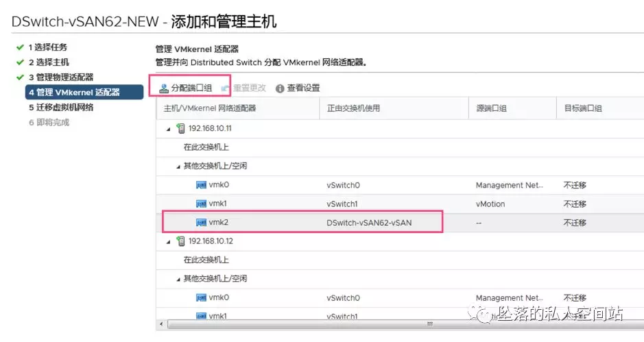Click 在此交换机上 under 192.168.10.12
644x342 pixels.
pyautogui.click(x=206, y=260)
